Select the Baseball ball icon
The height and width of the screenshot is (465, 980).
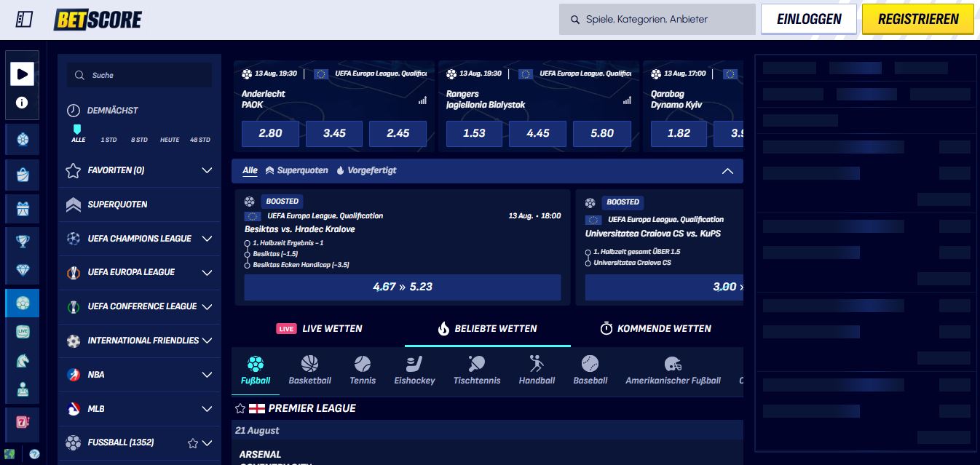(590, 363)
